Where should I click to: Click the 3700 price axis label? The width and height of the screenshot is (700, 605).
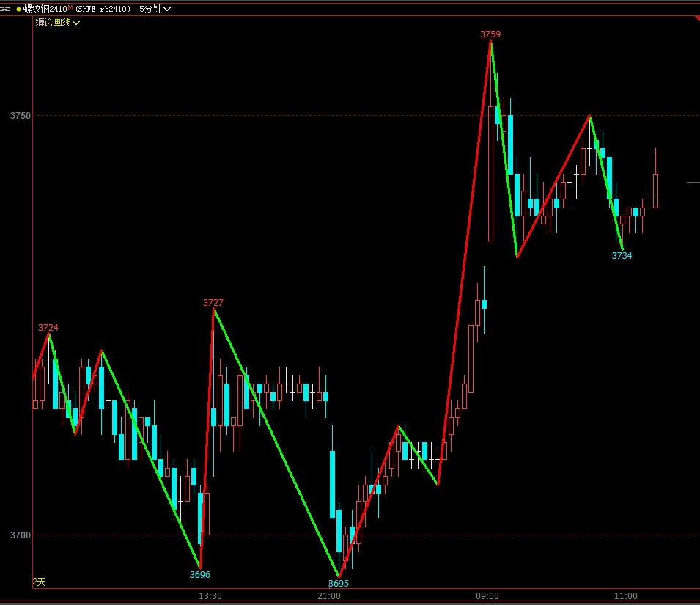coord(21,535)
